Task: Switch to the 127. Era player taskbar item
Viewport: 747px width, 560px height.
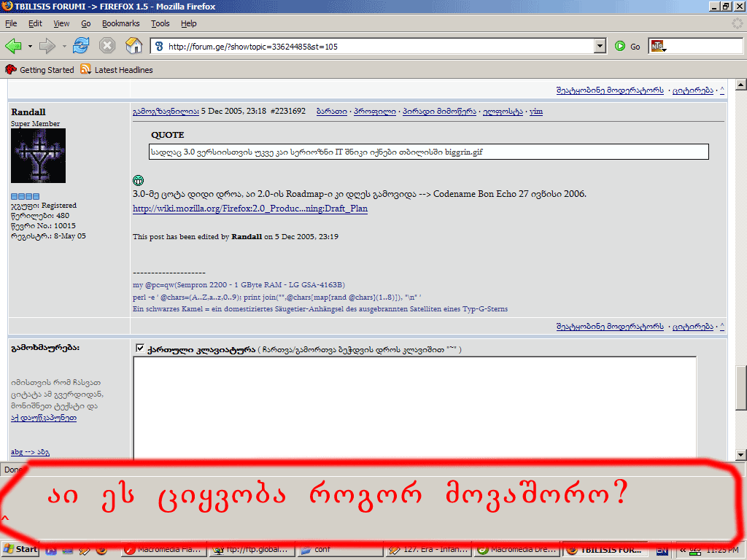Action: pos(428,549)
